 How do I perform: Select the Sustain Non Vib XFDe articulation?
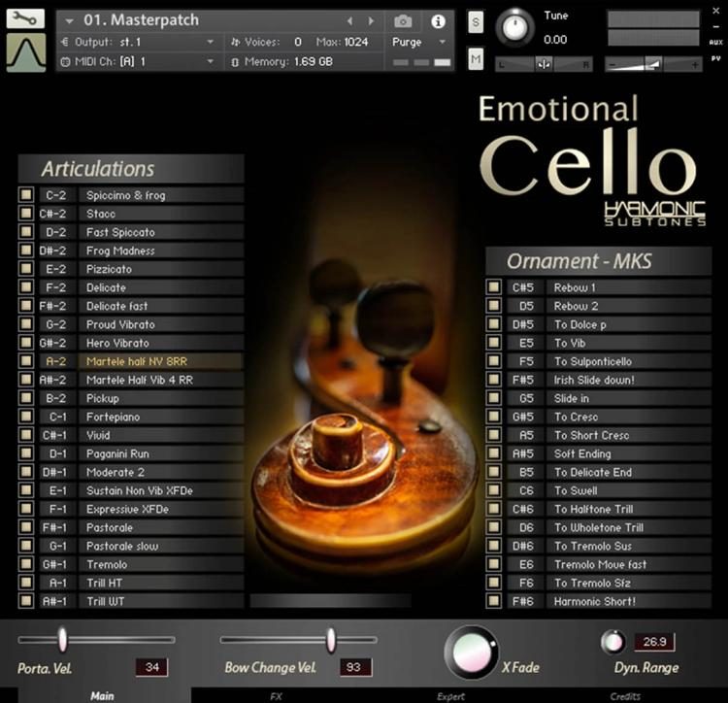pos(160,490)
